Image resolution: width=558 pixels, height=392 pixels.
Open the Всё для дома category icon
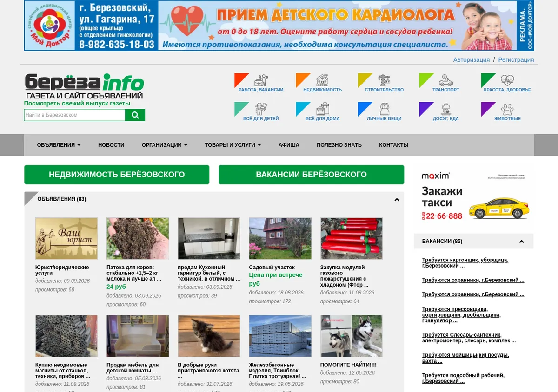pos(322,109)
